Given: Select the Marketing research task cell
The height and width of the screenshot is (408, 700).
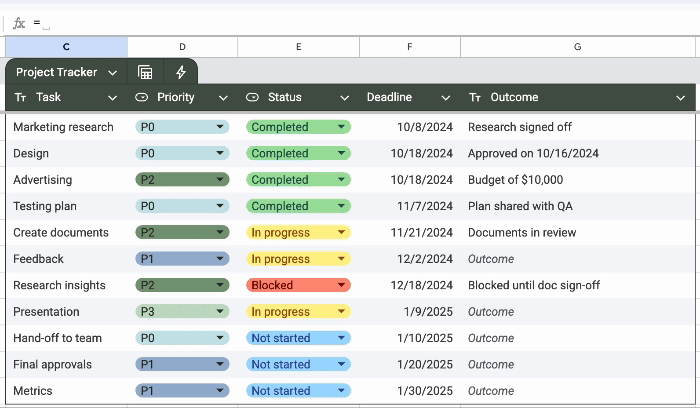Looking at the screenshot, I should 64,127.
